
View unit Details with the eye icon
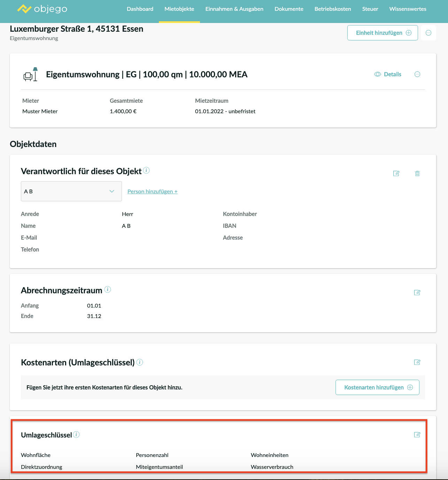tap(388, 74)
